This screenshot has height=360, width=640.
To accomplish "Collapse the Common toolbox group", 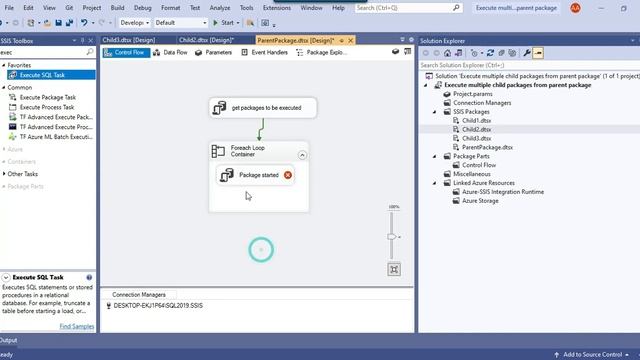I will coord(4,87).
